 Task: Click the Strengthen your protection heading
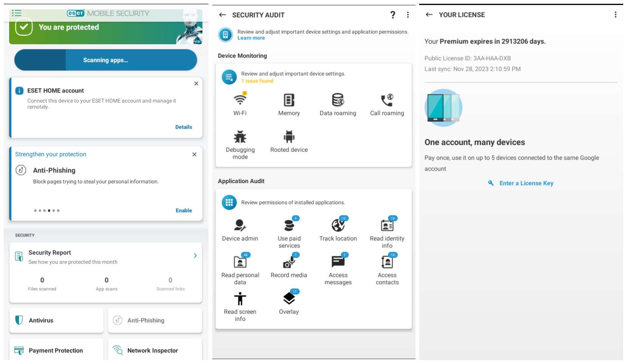pyautogui.click(x=51, y=154)
